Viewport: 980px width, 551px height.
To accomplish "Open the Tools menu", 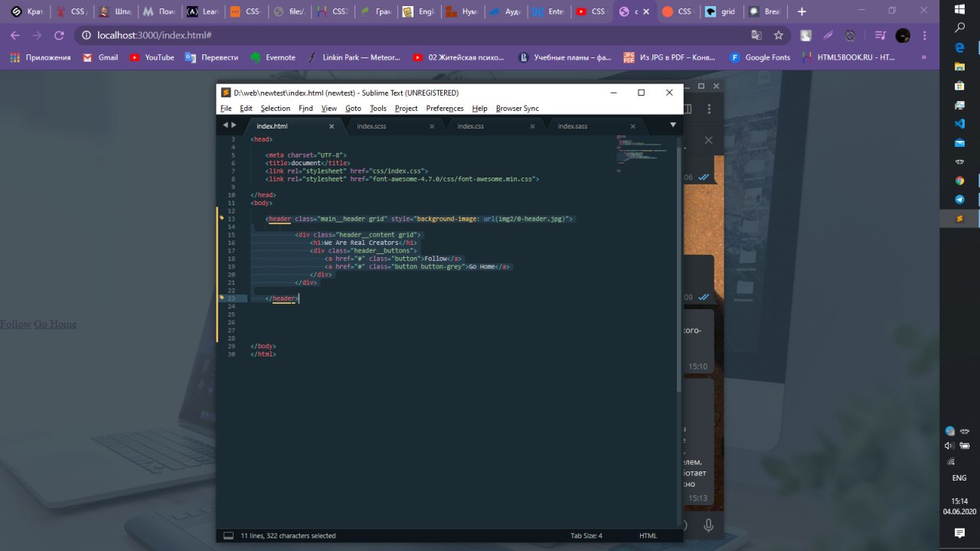I will (x=378, y=108).
